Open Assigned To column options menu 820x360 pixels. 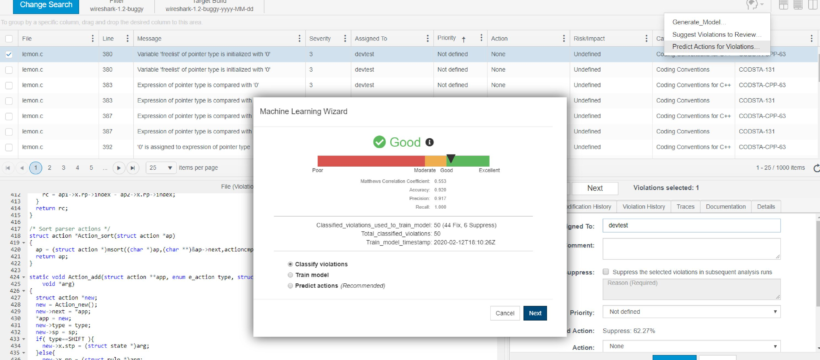pyautogui.click(x=427, y=38)
